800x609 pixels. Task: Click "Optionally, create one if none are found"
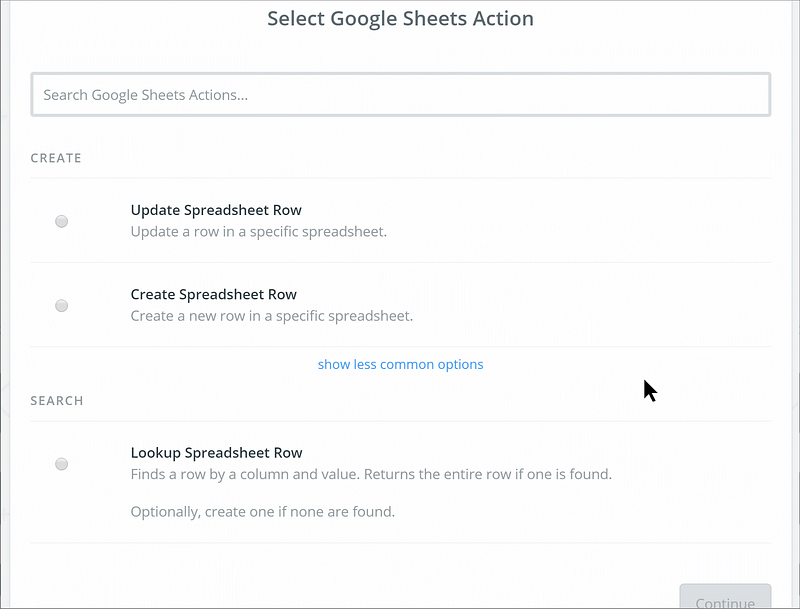point(263,512)
